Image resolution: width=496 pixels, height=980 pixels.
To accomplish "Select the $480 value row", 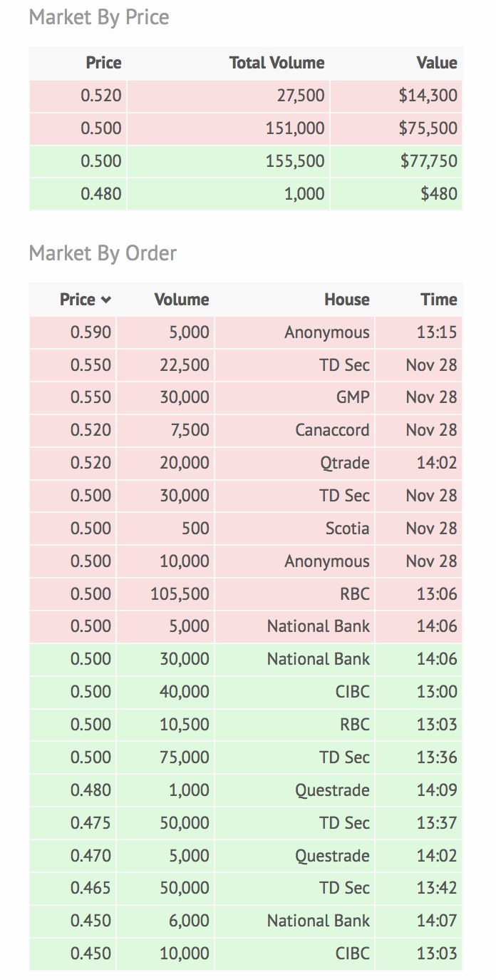I will [x=245, y=194].
